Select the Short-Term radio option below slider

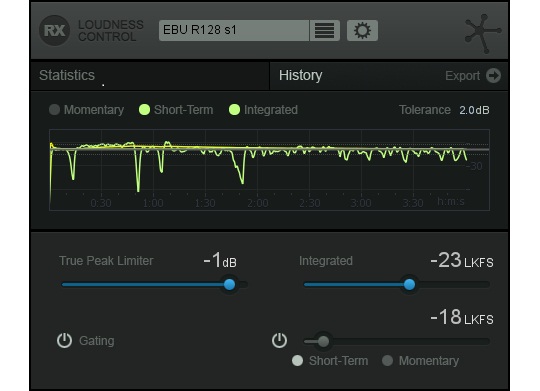[x=297, y=361]
